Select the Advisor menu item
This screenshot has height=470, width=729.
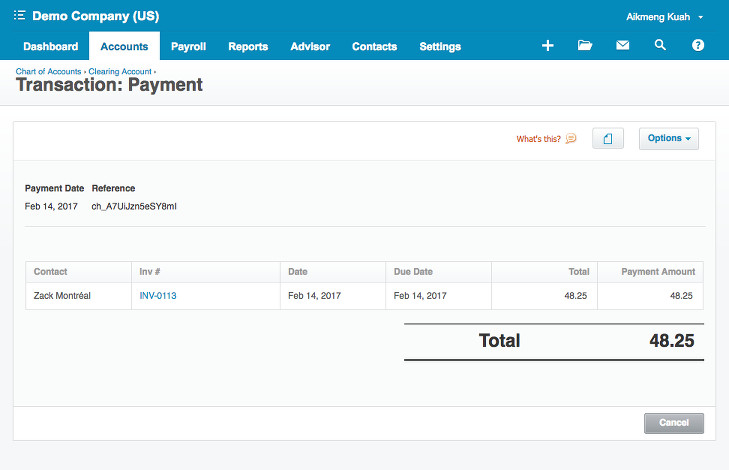click(x=310, y=46)
